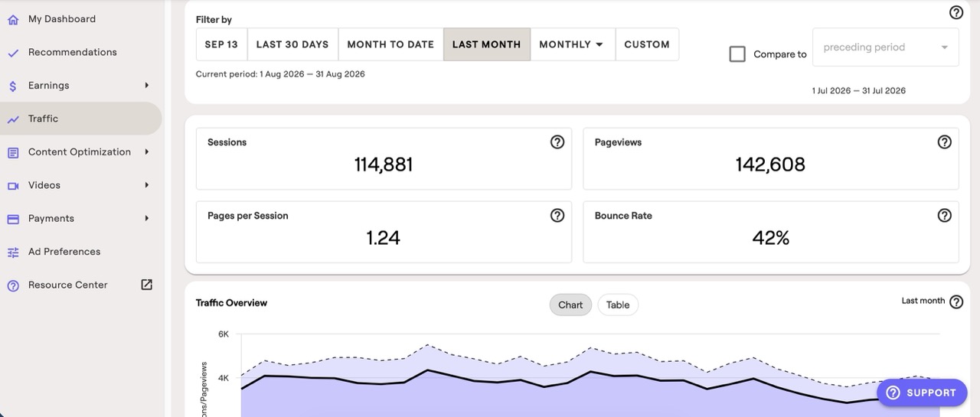Click the Payments card icon

coord(13,219)
